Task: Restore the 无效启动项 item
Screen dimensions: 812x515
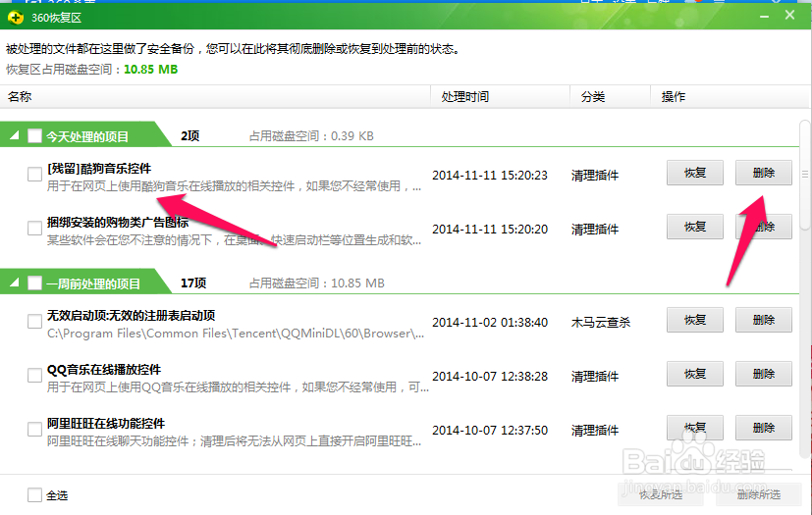Action: [x=695, y=320]
